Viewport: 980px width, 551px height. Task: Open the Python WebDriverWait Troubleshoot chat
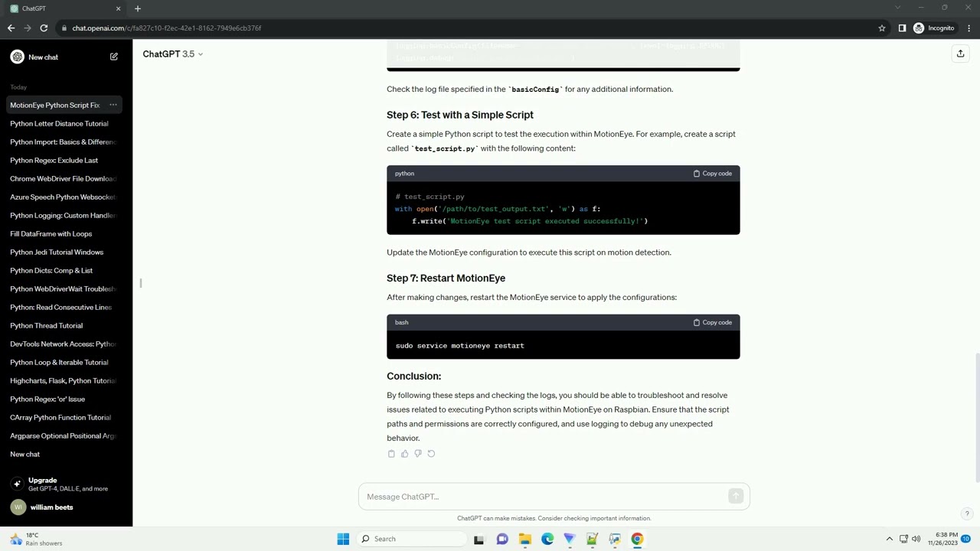point(66,289)
